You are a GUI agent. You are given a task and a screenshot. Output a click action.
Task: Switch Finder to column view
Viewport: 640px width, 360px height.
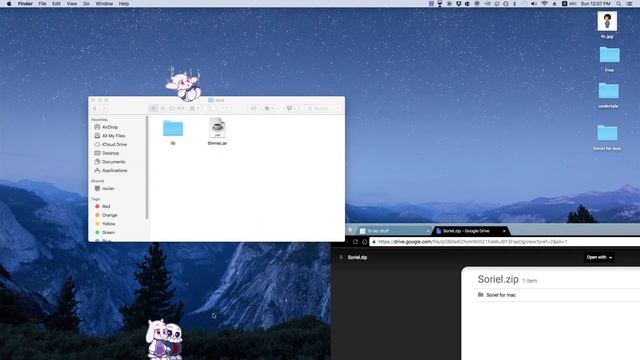(x=171, y=108)
